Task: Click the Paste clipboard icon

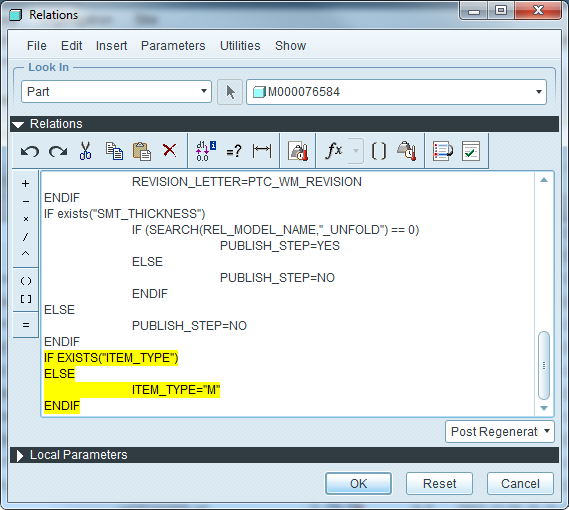Action: [x=142, y=151]
